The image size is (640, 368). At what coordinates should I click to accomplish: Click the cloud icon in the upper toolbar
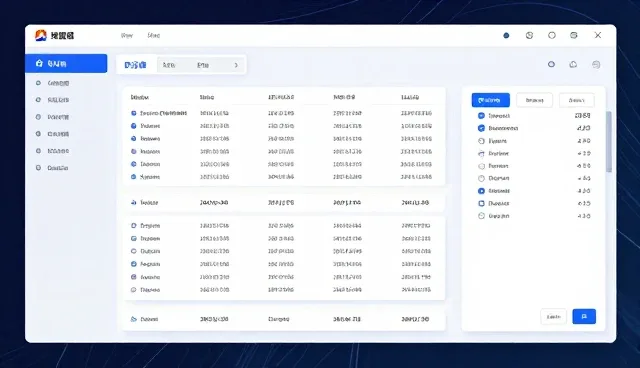point(573,64)
